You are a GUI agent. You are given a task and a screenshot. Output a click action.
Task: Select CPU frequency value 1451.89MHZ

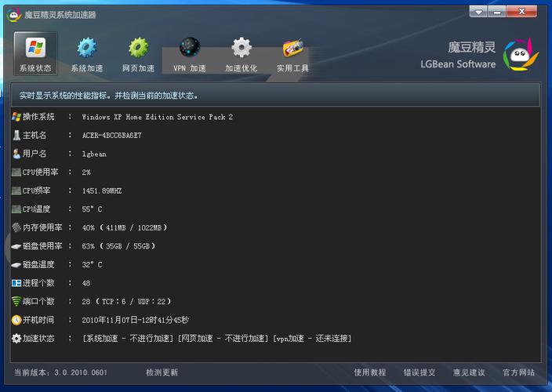pos(102,191)
